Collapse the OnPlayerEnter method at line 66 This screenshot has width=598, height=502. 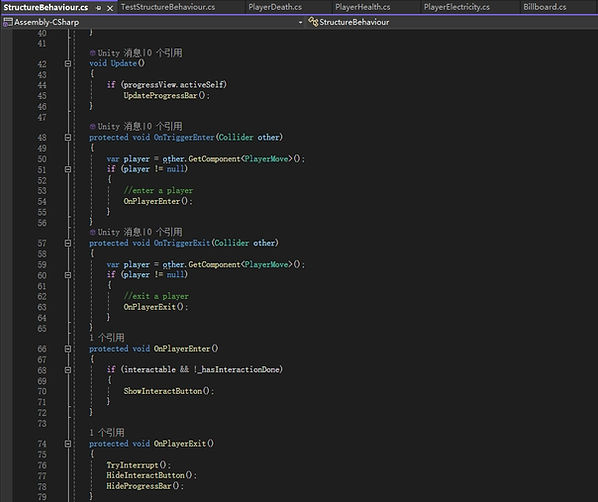[x=68, y=349]
